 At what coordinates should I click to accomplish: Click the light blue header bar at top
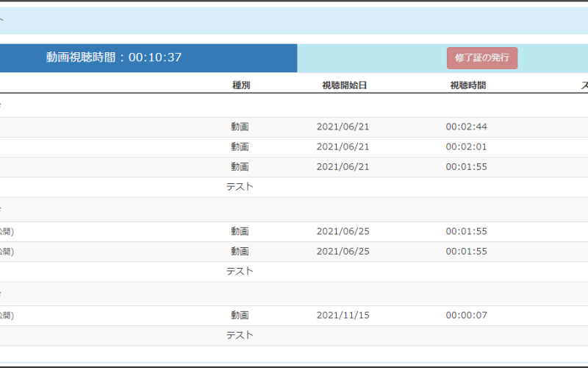point(294,20)
